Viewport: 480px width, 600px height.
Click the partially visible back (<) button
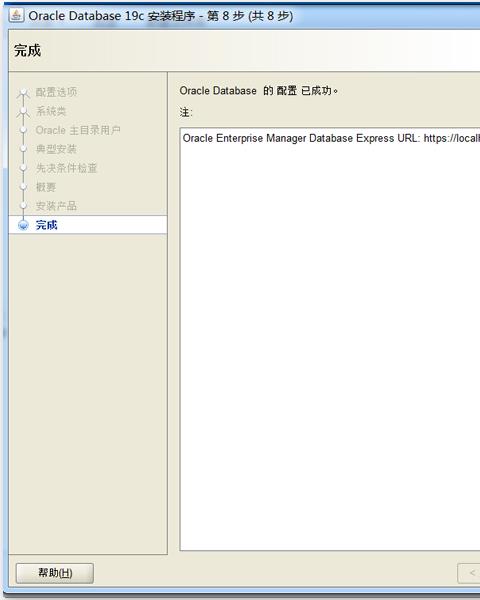tap(469, 573)
